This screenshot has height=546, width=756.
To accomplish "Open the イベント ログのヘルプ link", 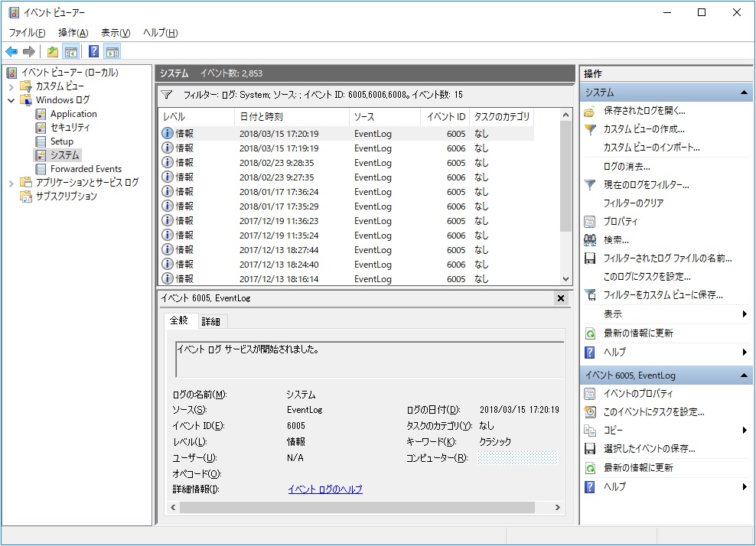I will tap(325, 489).
